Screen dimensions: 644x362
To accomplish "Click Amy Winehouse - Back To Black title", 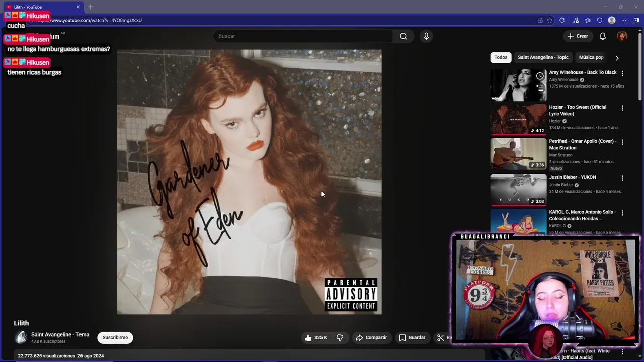I will point(583,72).
